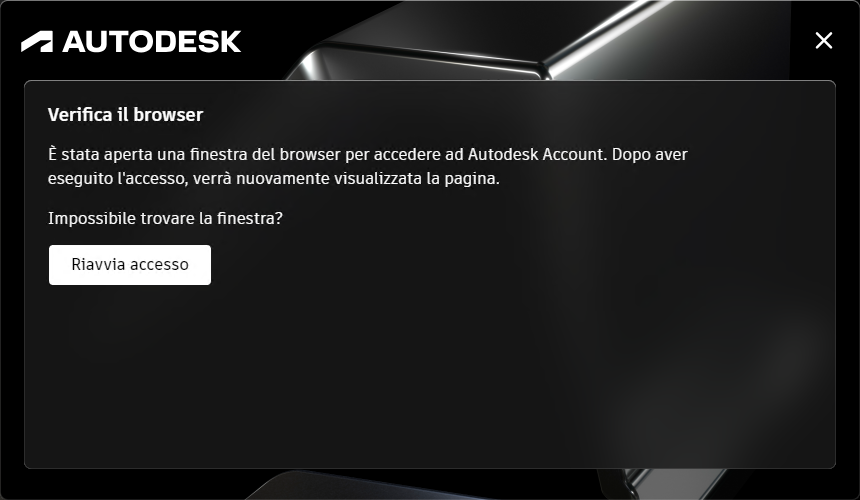
Task: Close the Autodesk sign-in window
Action: coord(823,41)
